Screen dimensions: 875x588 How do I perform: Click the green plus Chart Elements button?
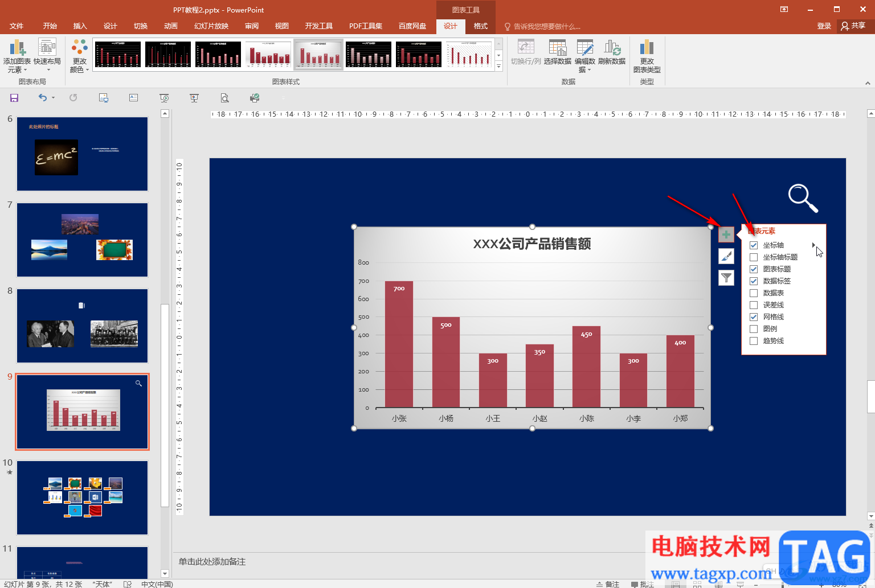coord(726,235)
